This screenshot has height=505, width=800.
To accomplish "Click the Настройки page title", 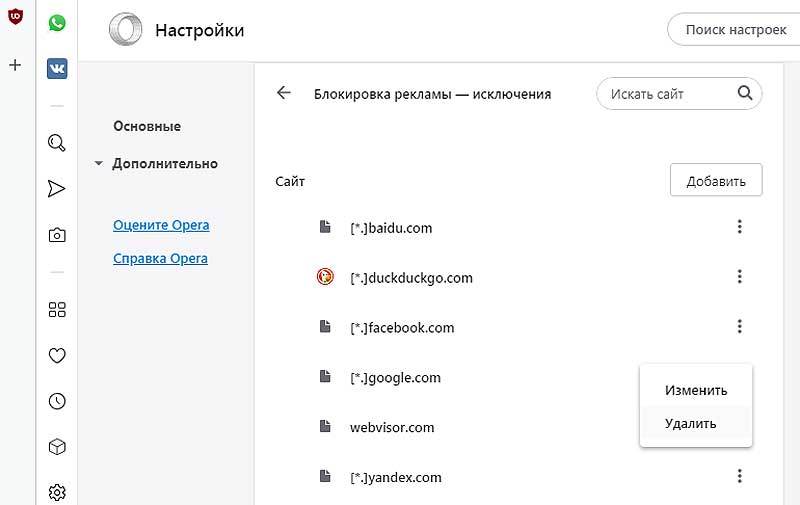I will pyautogui.click(x=199, y=30).
